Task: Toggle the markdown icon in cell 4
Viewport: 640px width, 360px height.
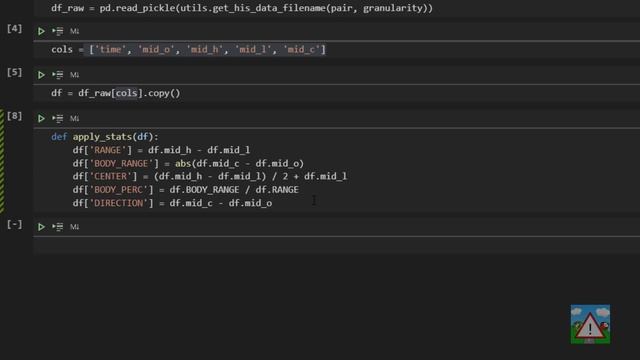Action: tap(74, 31)
